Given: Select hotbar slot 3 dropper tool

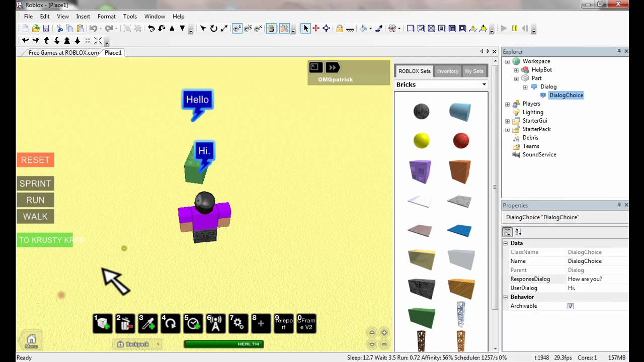Looking at the screenshot, I should pos(148,323).
